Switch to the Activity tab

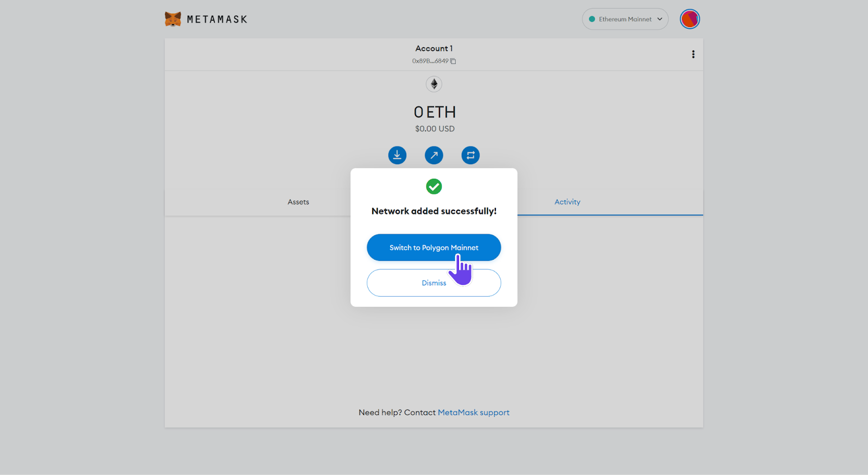tap(567, 202)
